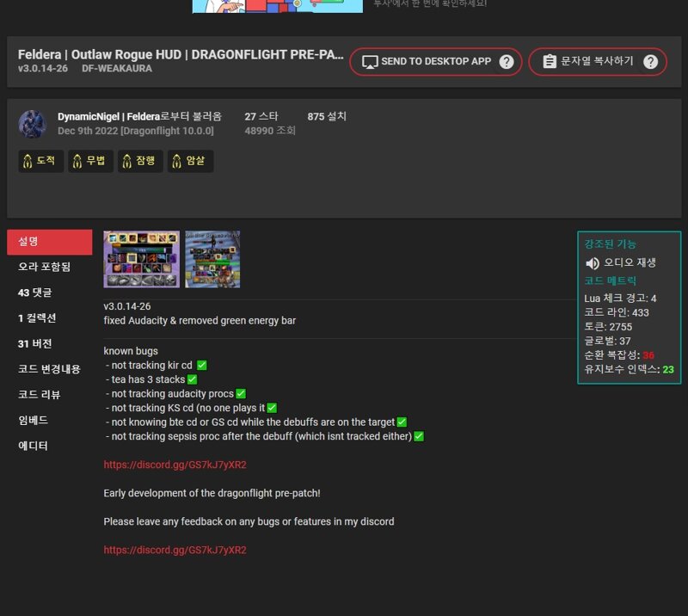Switch to the 임베드 tab

(50, 420)
